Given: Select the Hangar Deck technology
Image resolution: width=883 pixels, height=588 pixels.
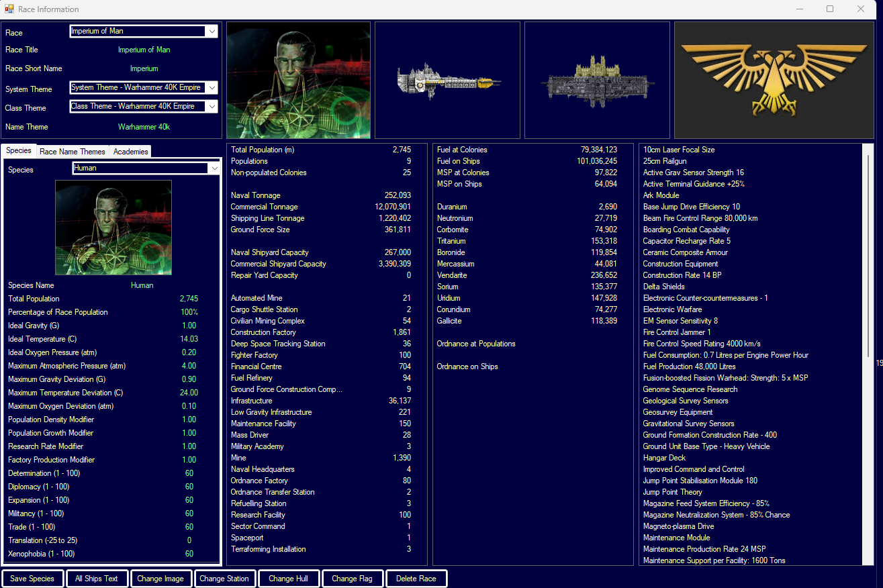Looking at the screenshot, I should pyautogui.click(x=664, y=458).
